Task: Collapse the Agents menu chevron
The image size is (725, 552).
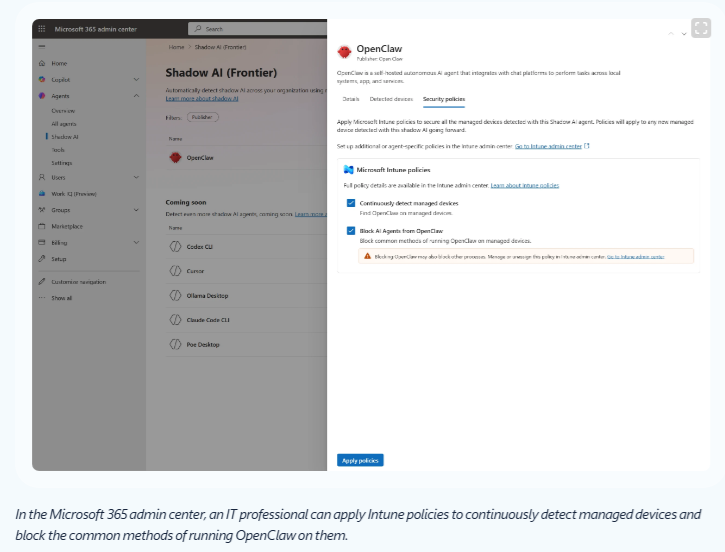Action: point(136,96)
